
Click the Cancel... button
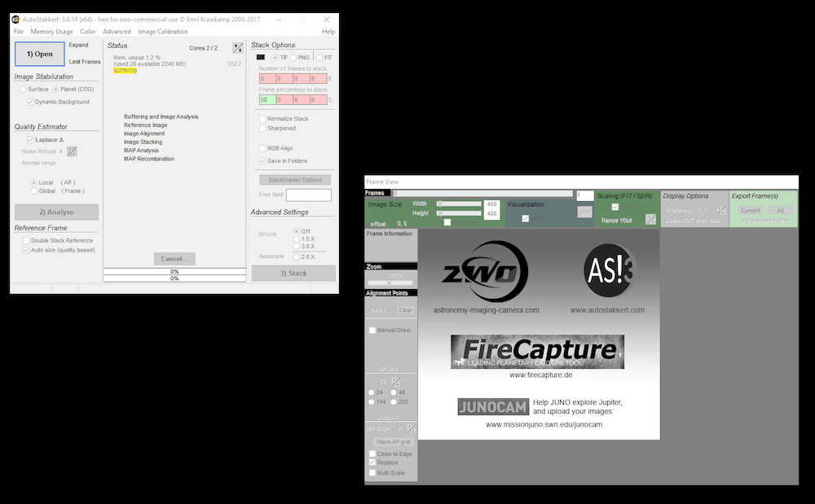click(174, 259)
